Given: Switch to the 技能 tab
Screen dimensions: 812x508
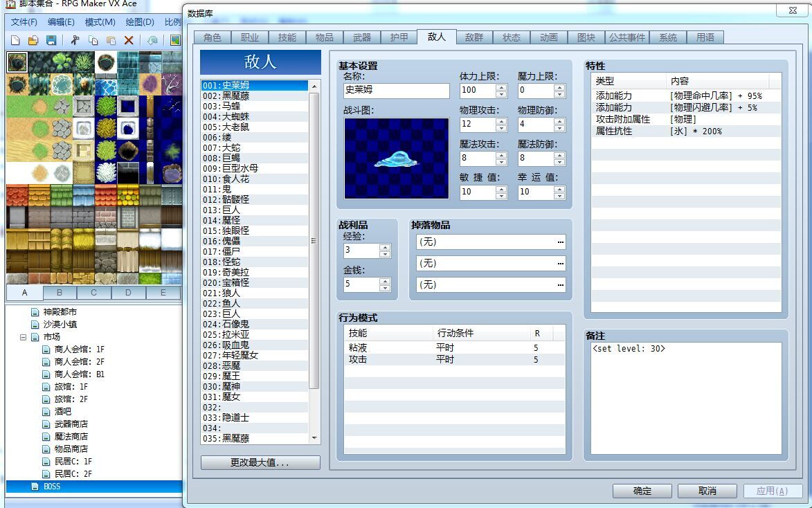Looking at the screenshot, I should point(287,37).
